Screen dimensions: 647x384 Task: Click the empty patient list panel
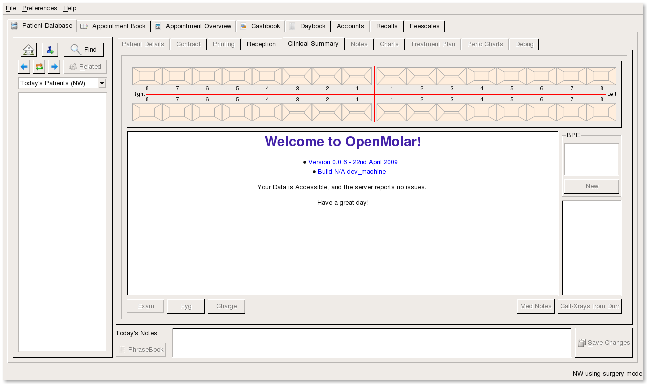62,222
